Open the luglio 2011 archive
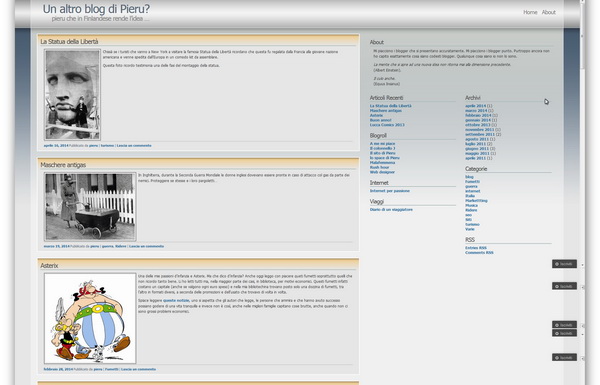Image resolution: width=600 pixels, height=385 pixels. pyautogui.click(x=476, y=144)
